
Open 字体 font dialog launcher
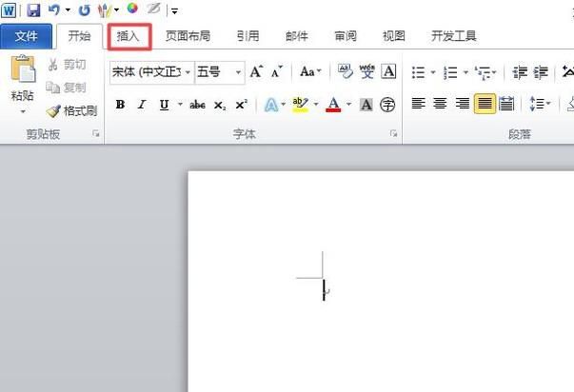[393, 133]
